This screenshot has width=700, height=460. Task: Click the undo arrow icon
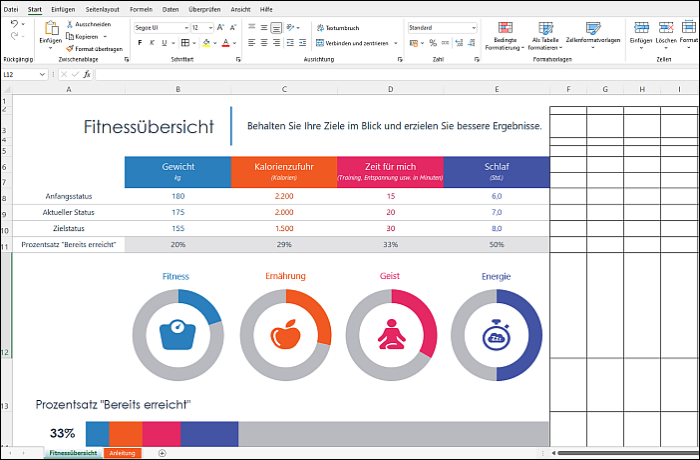15,24
